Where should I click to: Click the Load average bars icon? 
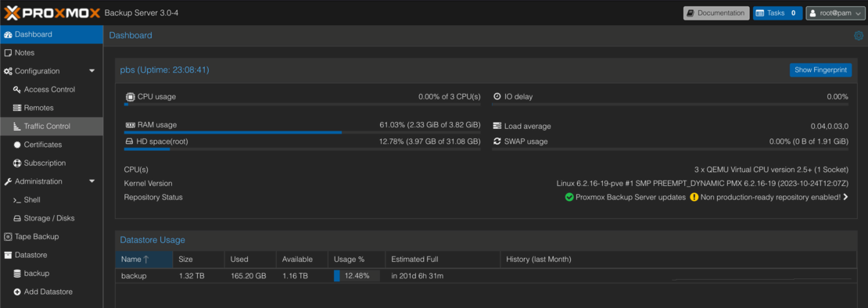click(497, 126)
